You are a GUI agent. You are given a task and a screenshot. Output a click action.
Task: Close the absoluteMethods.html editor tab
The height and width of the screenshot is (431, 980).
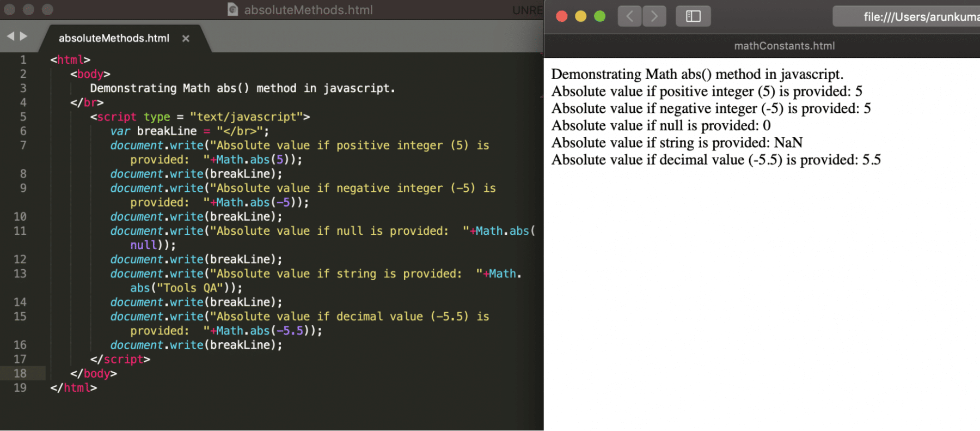coord(186,39)
